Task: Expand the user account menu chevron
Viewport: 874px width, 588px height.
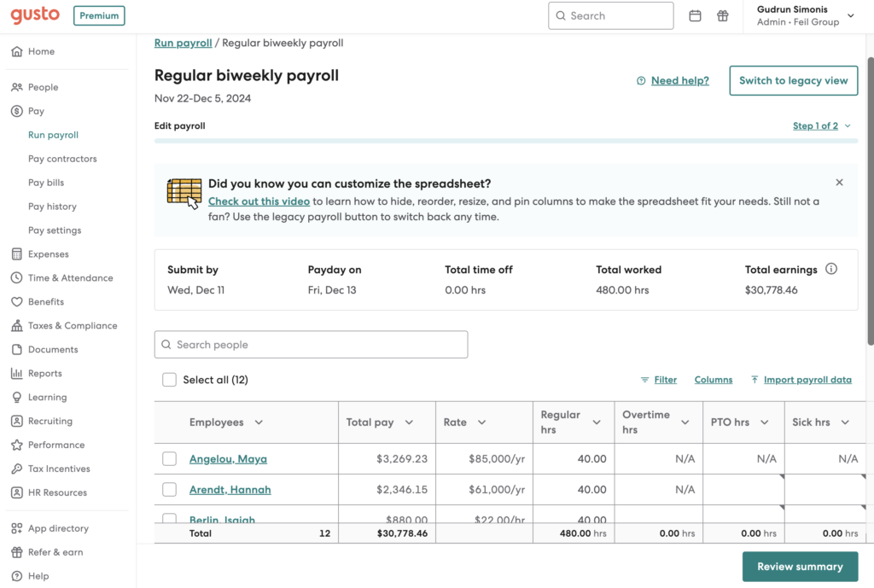Action: click(851, 15)
